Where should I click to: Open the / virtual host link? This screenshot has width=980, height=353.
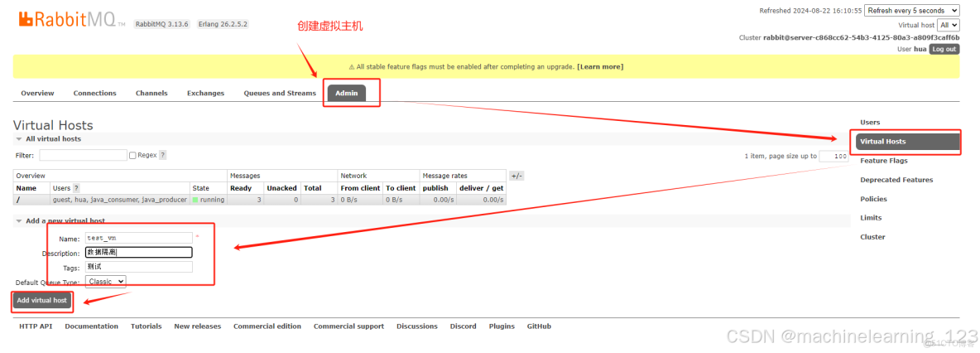(17, 200)
